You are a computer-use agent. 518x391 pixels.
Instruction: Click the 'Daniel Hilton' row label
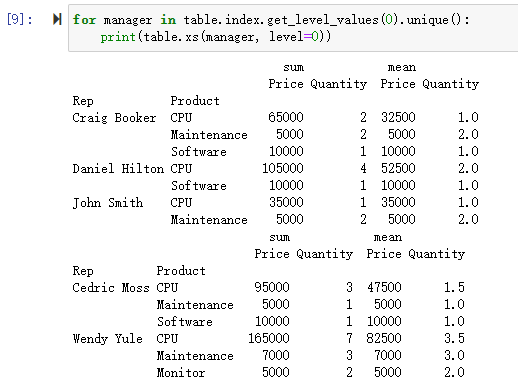118,169
